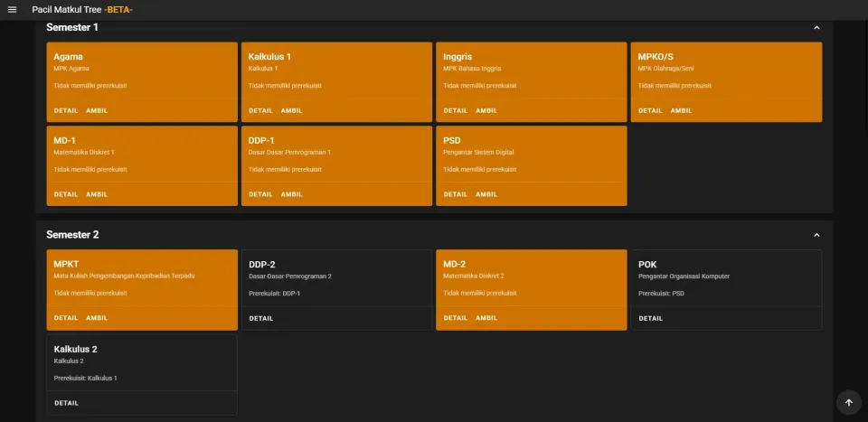Click the 'Matematika Diskret 1' subtitle
The width and height of the screenshot is (868, 422).
tap(84, 152)
